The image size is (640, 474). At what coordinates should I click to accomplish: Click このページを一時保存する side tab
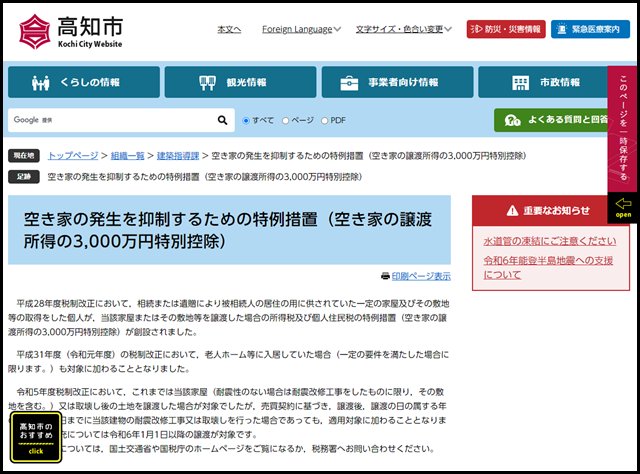[x=623, y=129]
